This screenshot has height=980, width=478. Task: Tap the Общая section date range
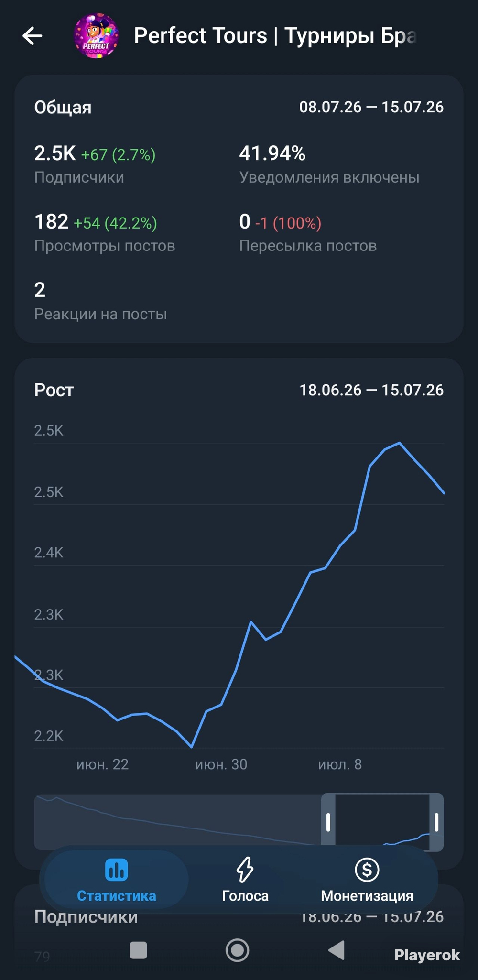click(371, 107)
